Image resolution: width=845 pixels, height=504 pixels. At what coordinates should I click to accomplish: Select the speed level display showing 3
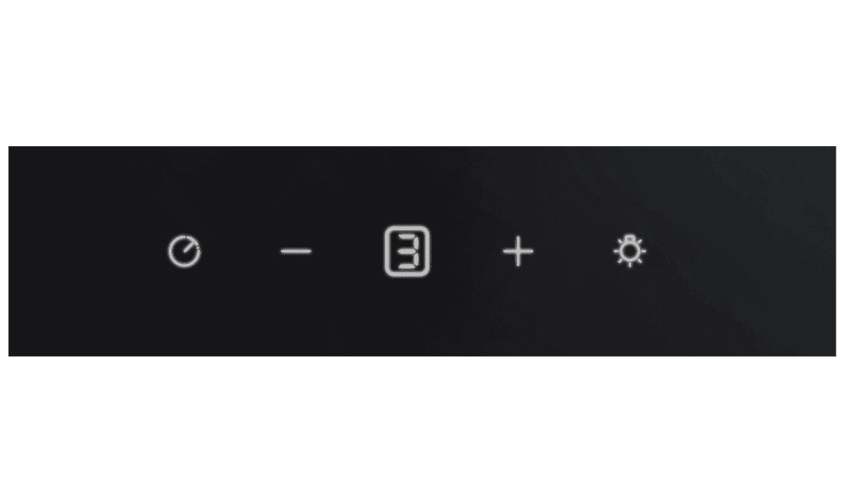[x=407, y=251]
